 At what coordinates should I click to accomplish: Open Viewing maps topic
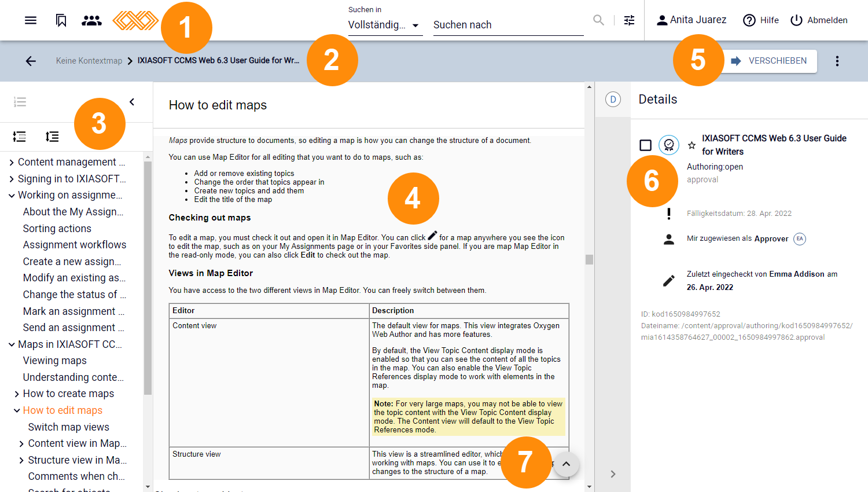click(55, 361)
